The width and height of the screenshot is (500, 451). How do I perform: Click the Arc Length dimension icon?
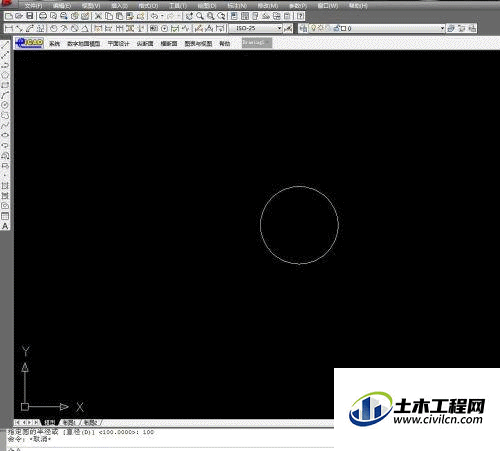(x=30, y=28)
